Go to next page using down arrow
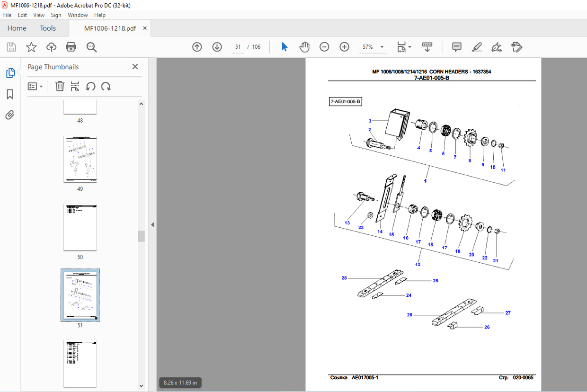Viewport: 587px width, 392px height. coord(217,47)
